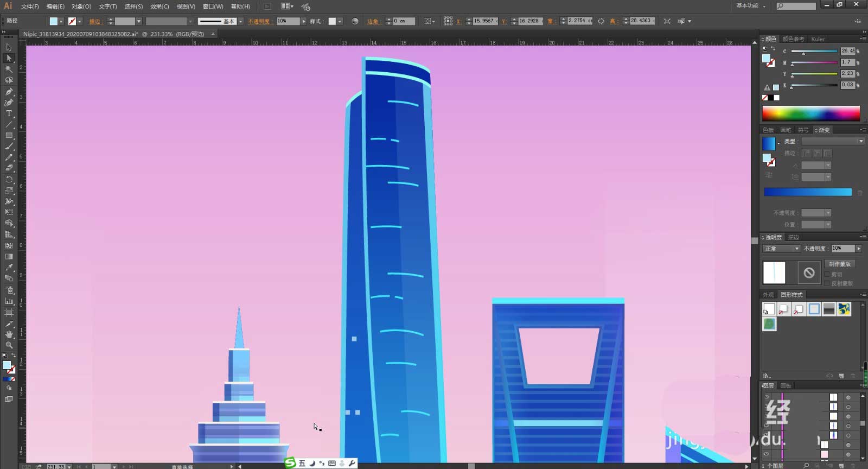Open the brush definition 基本 dropdown

240,21
